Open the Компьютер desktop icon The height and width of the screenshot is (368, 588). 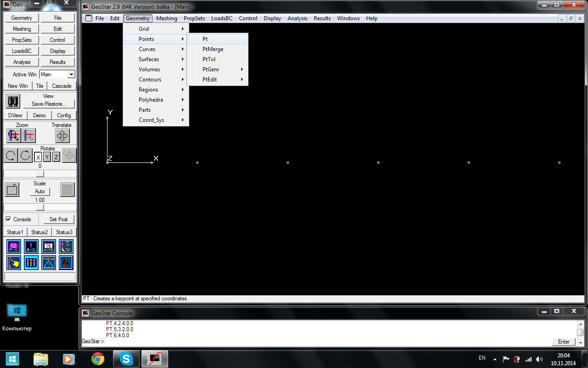[x=17, y=317]
